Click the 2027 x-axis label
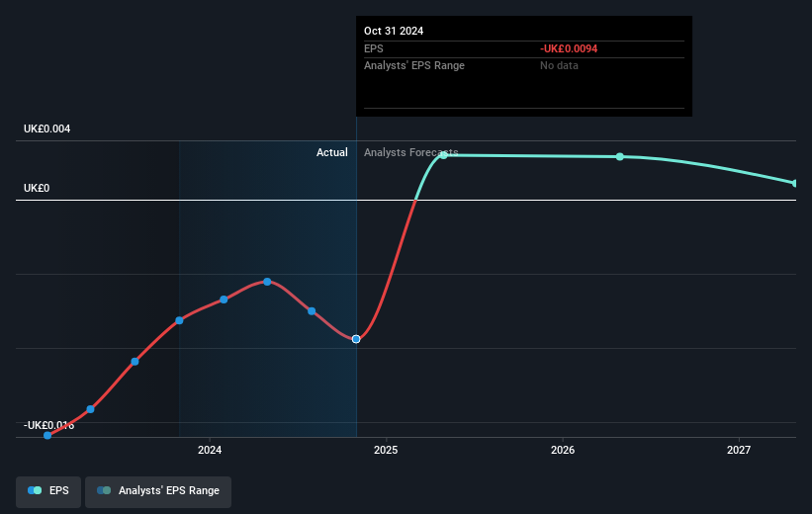This screenshot has width=812, height=514. (x=739, y=450)
